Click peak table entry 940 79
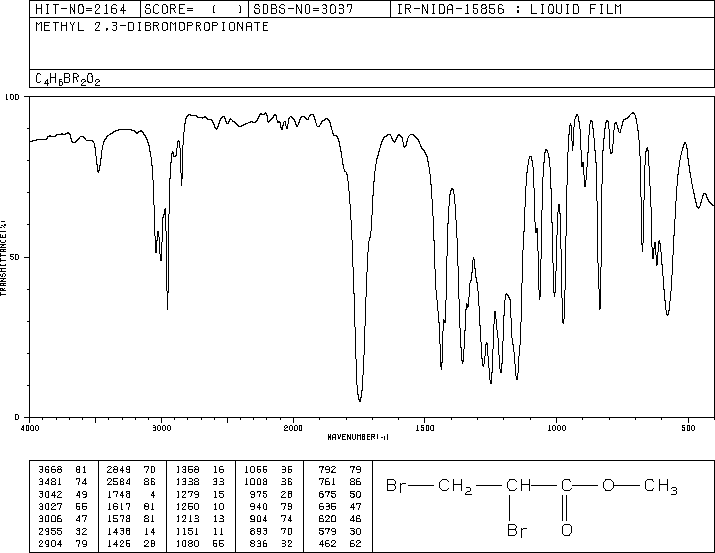Image resolution: width=715 pixels, height=553 pixels. [271, 506]
